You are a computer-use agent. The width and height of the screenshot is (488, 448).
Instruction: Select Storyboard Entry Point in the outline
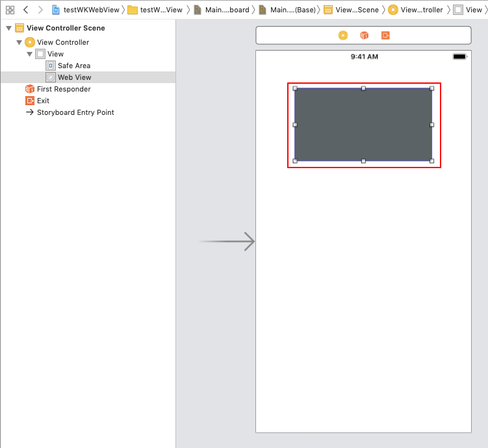click(x=88, y=112)
